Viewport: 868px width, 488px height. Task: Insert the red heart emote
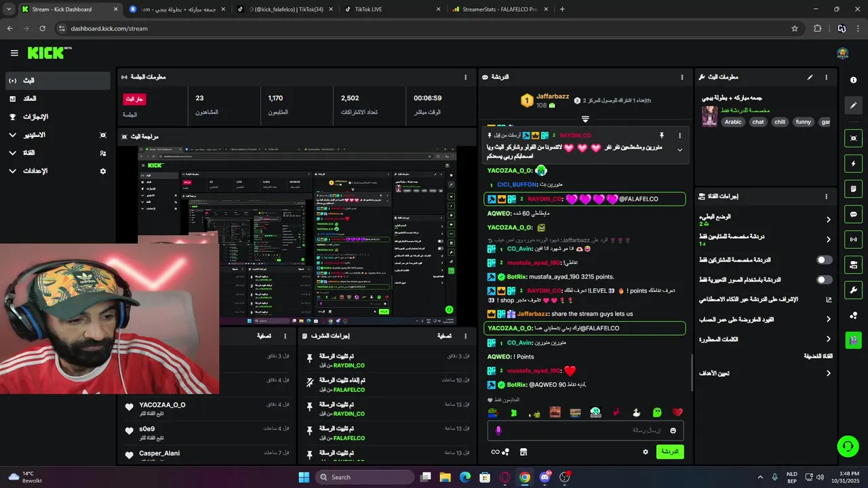pyautogui.click(x=677, y=412)
